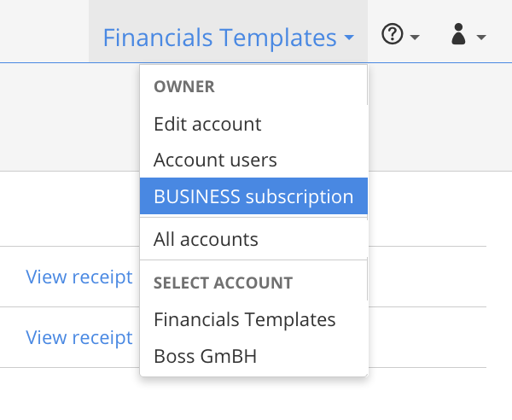Select Edit account from the menu

pos(207,124)
